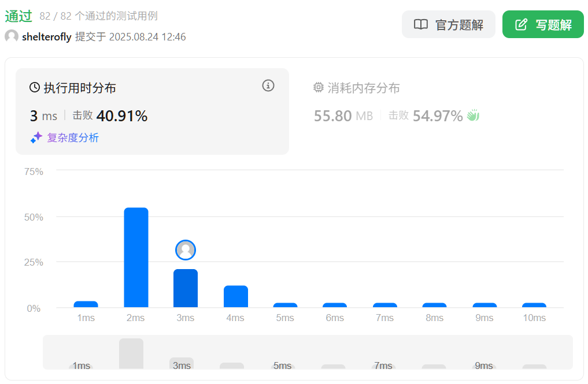Click the 9ms bar in the chart
Viewport: 588px width, 384px height.
pos(485,305)
